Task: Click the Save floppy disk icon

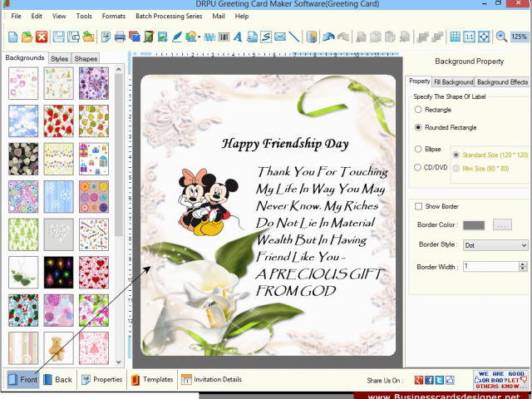Action: pos(59,37)
